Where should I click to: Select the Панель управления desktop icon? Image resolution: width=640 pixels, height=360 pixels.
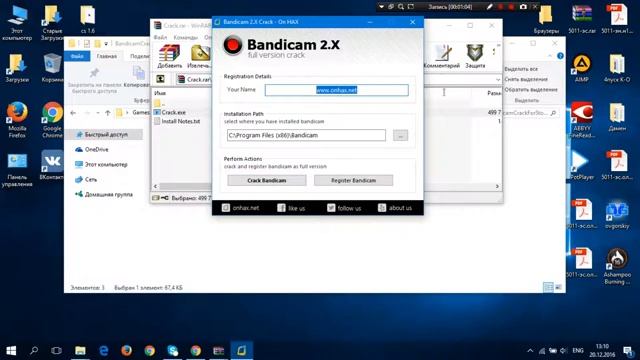17,170
